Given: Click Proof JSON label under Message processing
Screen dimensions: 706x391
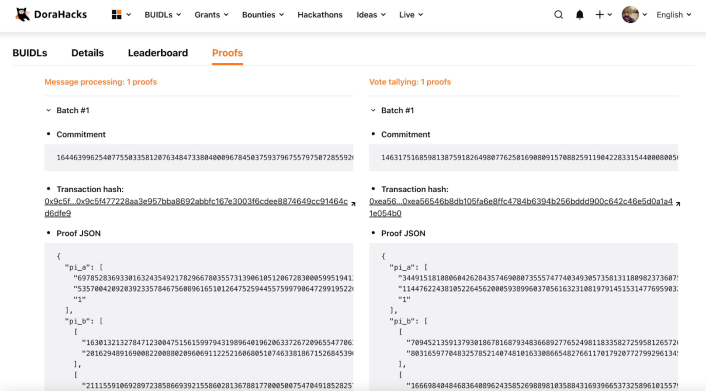Looking at the screenshot, I should (x=78, y=233).
